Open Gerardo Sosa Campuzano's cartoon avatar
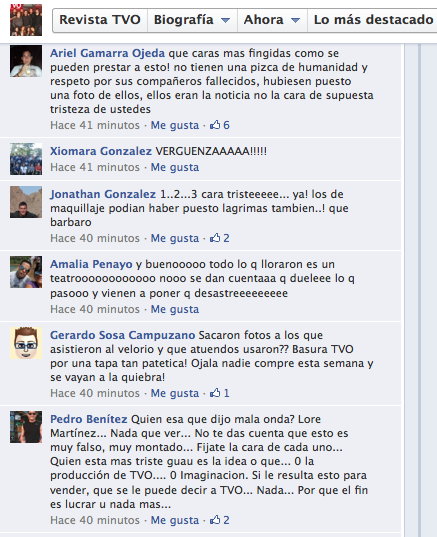The width and height of the screenshot is (437, 537). point(26,343)
